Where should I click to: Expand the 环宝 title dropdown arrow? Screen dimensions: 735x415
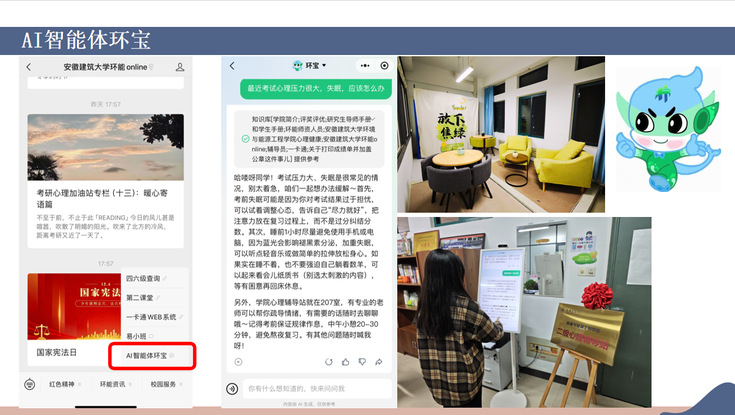[325, 66]
